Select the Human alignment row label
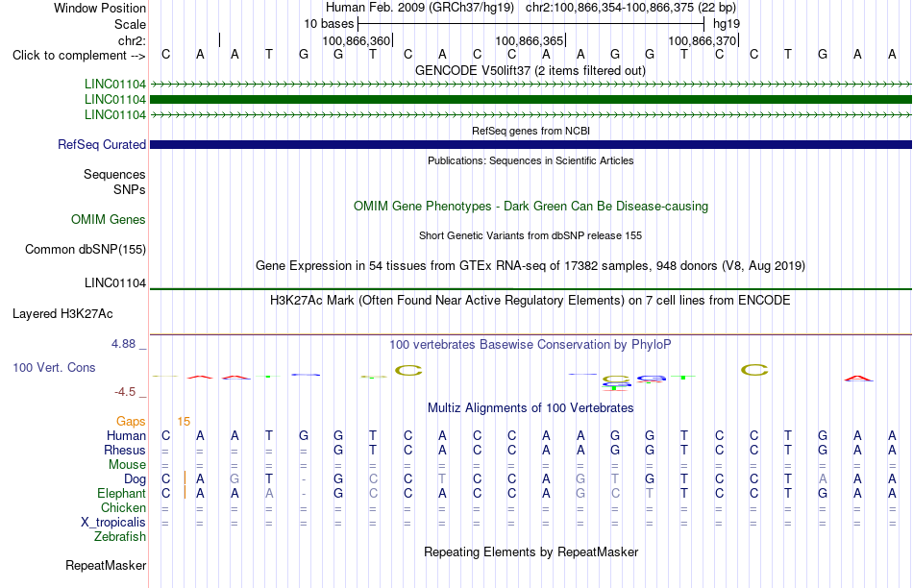 126,435
